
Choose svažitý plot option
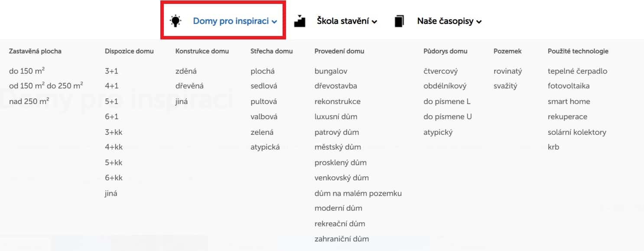pyautogui.click(x=505, y=86)
